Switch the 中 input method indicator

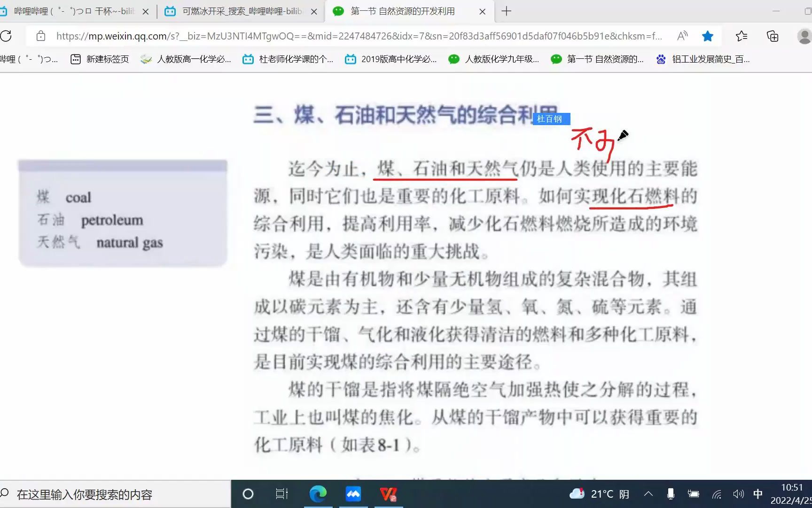click(x=758, y=494)
